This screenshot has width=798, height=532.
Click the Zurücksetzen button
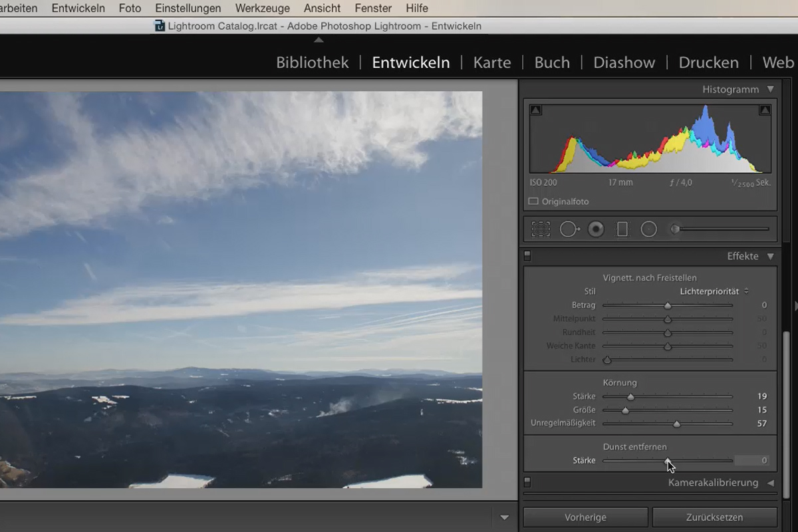coord(715,517)
